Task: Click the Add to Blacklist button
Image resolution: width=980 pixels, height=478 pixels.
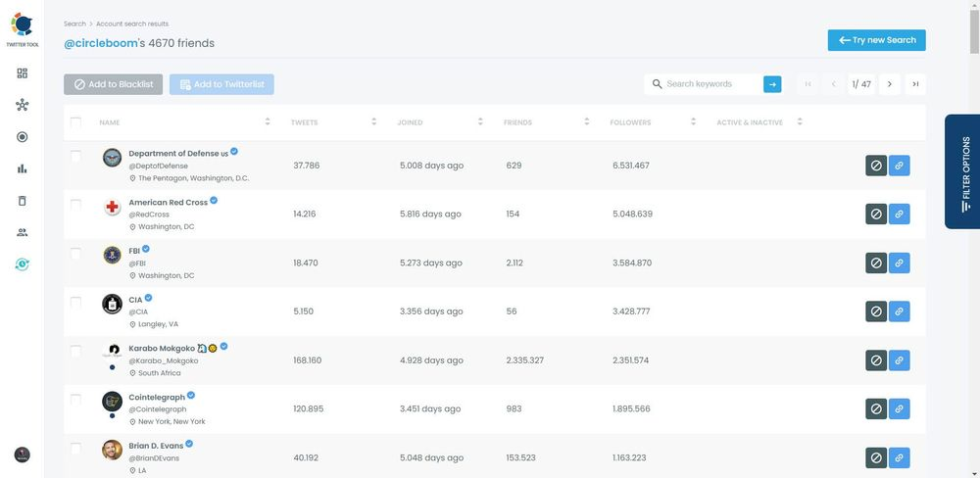Action: 113,84
